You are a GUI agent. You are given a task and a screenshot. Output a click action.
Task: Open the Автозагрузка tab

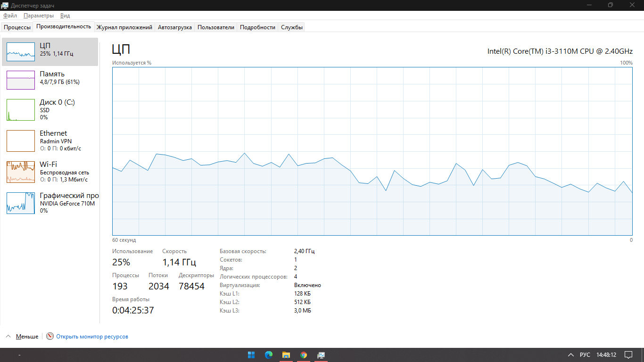(x=175, y=27)
